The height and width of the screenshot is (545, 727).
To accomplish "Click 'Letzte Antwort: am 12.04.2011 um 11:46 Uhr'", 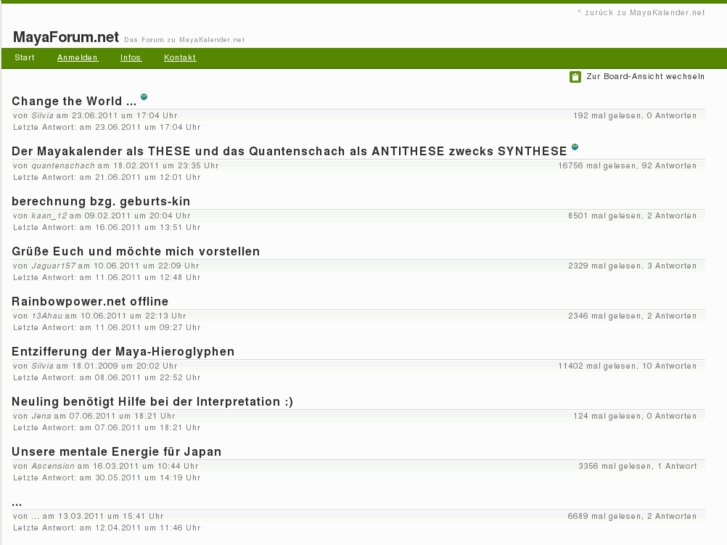I will click(x=107, y=528).
